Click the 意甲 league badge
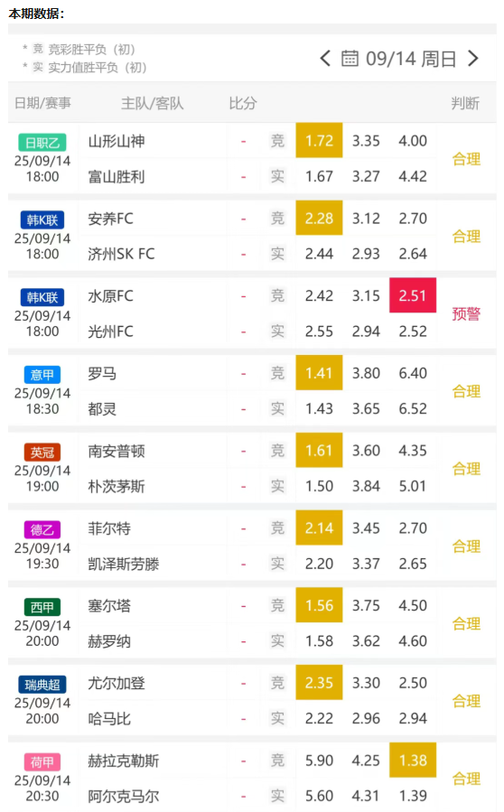Image resolution: width=504 pixels, height=812 pixels. point(42,375)
